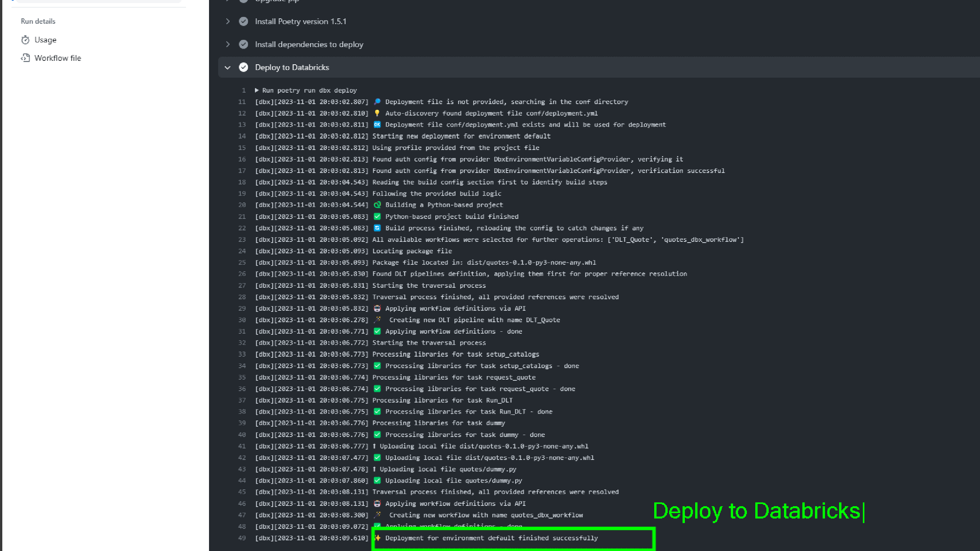This screenshot has height=551, width=980.
Task: Click log line number 49
Action: 242,538
